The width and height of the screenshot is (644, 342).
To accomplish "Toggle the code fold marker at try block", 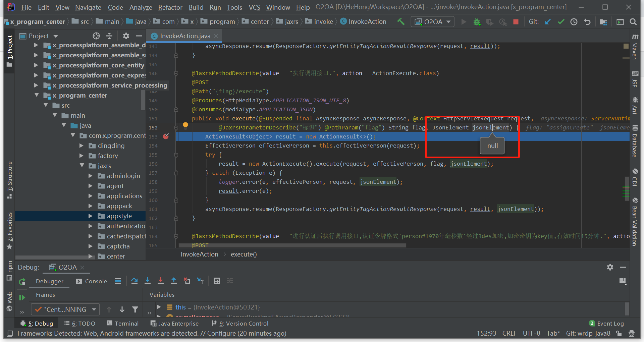I will 176,155.
